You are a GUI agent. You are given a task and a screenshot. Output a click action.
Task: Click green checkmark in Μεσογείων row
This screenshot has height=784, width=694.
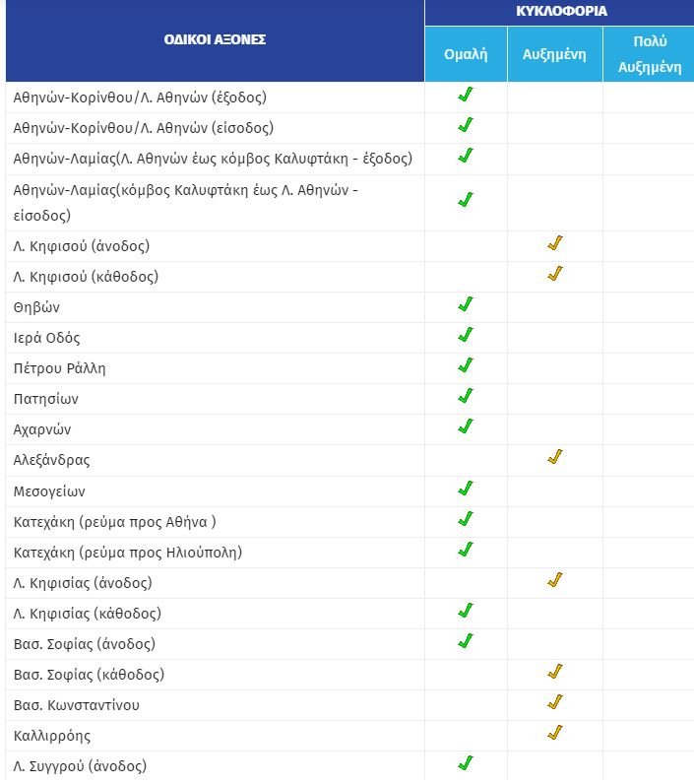(466, 488)
